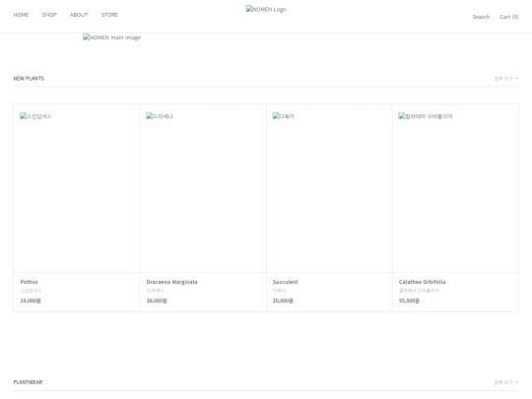
Task: Click the 20,000원 price
Action: click(283, 300)
